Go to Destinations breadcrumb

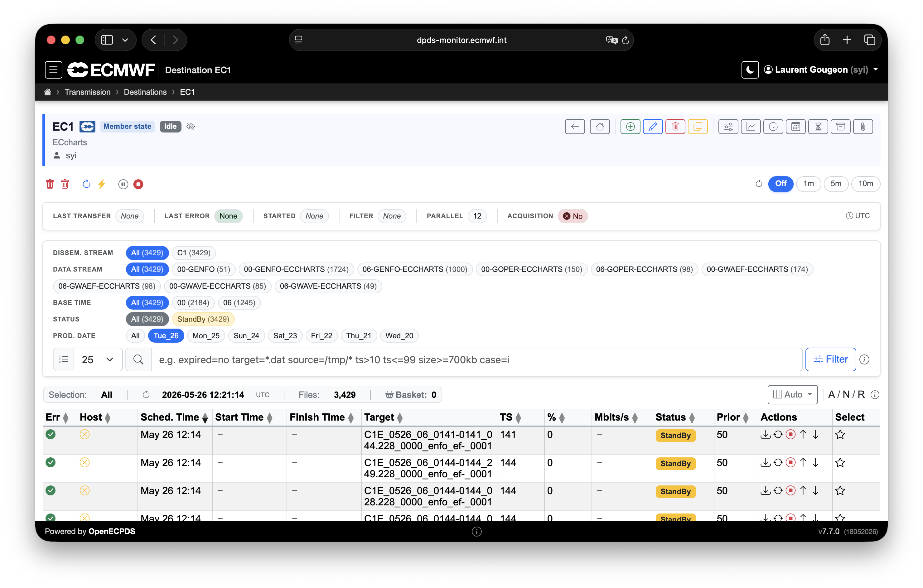point(145,92)
